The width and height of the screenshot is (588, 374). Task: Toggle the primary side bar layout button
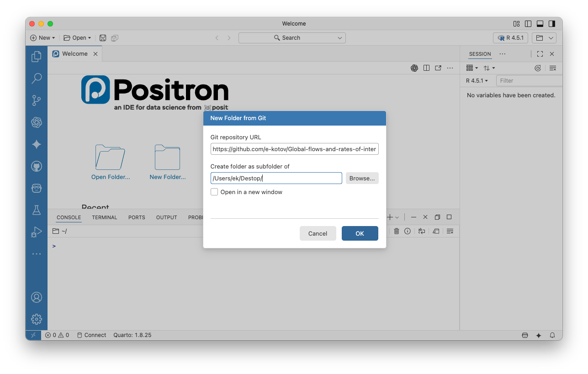528,24
